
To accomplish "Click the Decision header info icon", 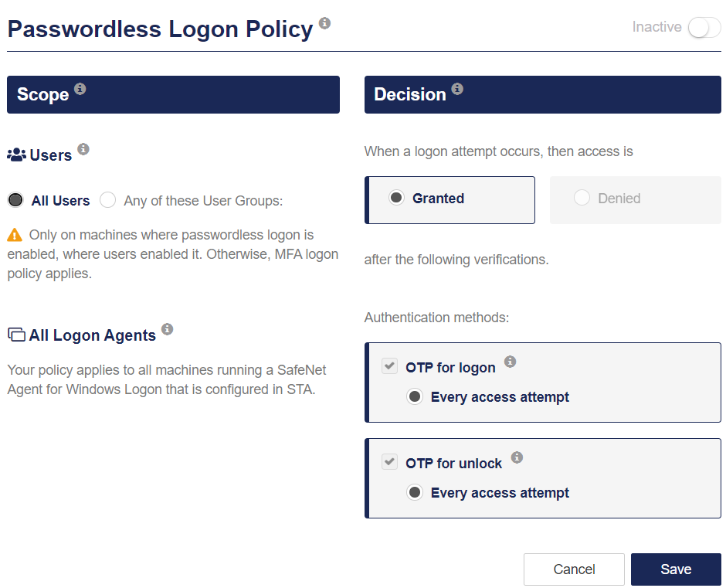I will pos(457,88).
